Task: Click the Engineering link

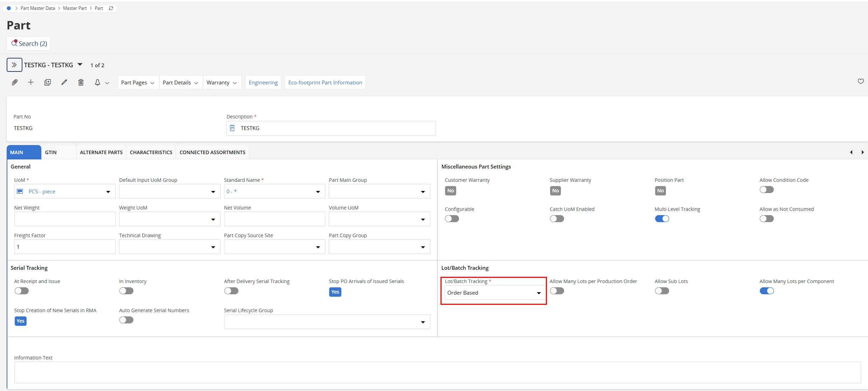Action: (263, 83)
